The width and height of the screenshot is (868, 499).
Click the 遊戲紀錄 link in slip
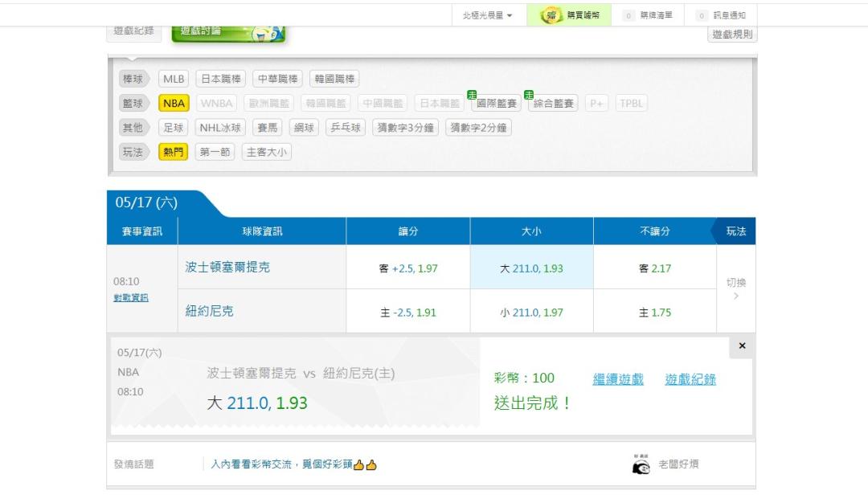point(690,379)
